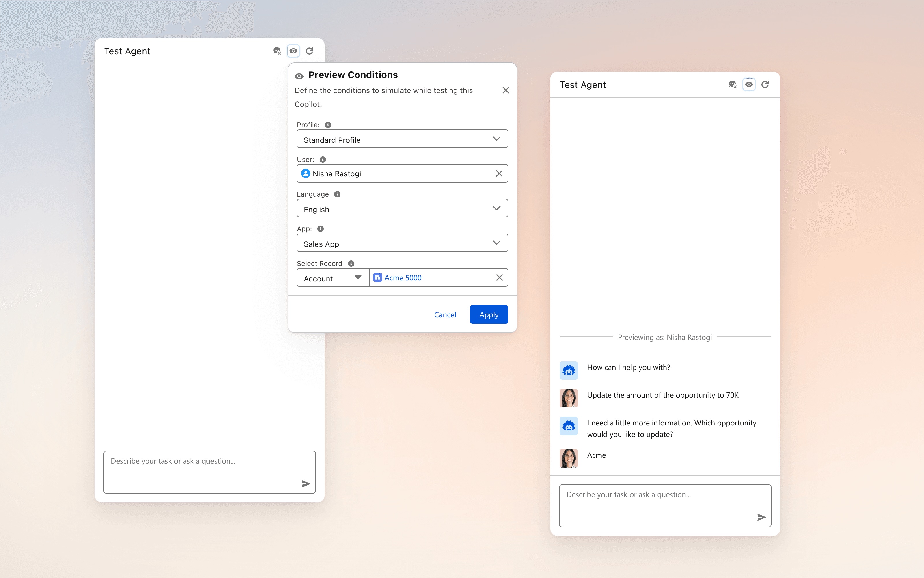Click the 'How can I help you with?' message
The width and height of the screenshot is (924, 578).
(629, 367)
